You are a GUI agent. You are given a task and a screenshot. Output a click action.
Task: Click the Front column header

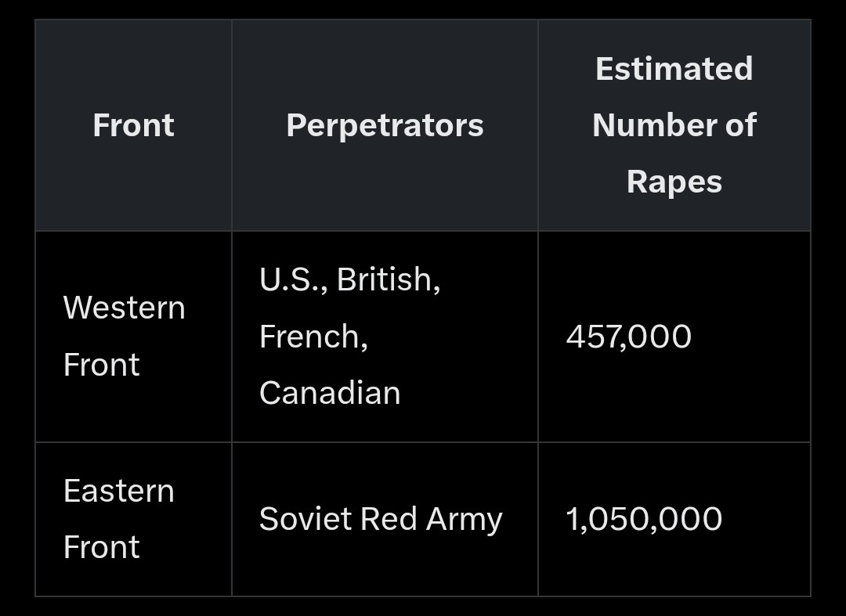tap(133, 125)
